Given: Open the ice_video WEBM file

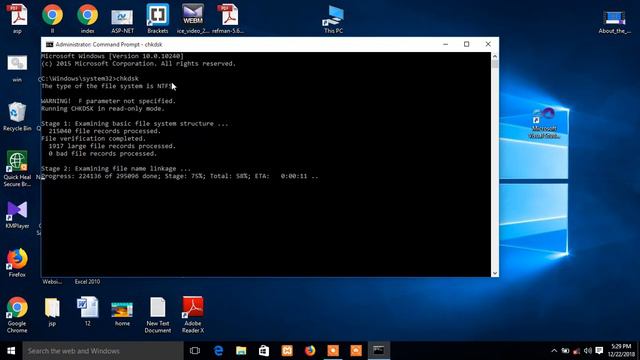Looking at the screenshot, I should click(193, 18).
